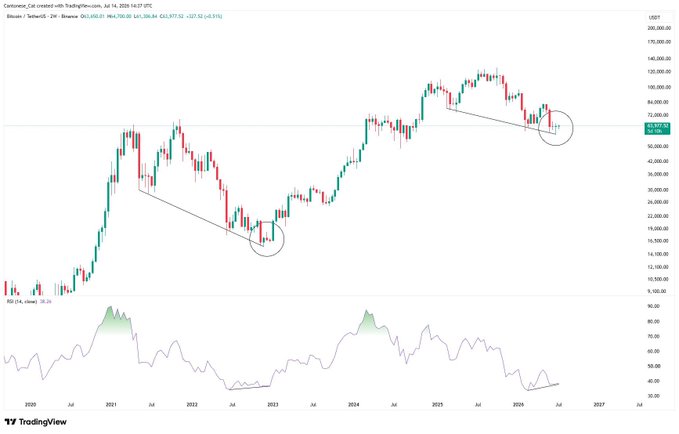Click the RSI axis 50.00 label
The height and width of the screenshot is (434, 679).
tap(653, 366)
